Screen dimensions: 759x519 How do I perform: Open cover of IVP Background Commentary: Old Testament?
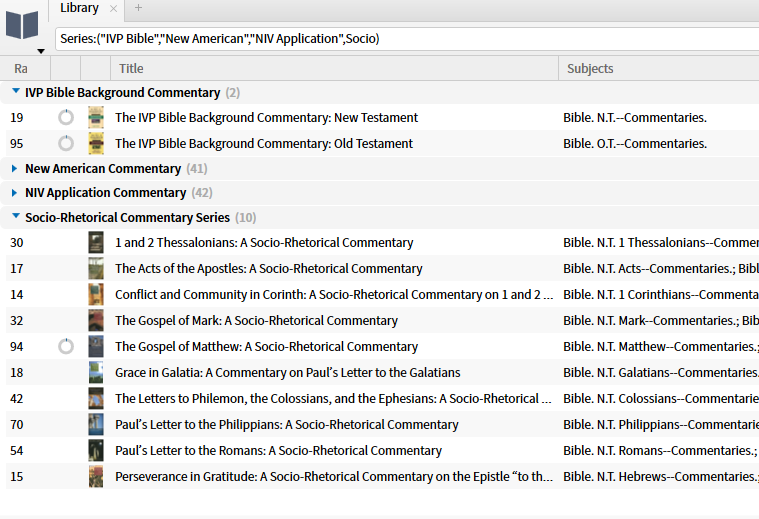pyautogui.click(x=96, y=143)
